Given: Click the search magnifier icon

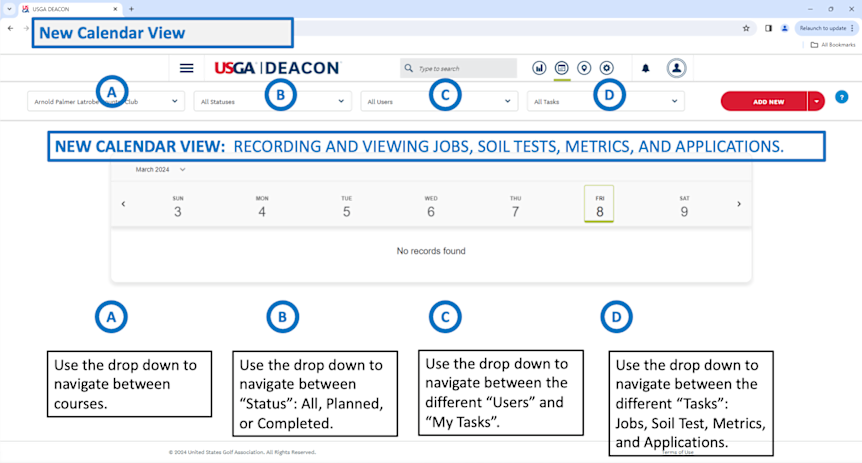Looking at the screenshot, I should (x=408, y=68).
